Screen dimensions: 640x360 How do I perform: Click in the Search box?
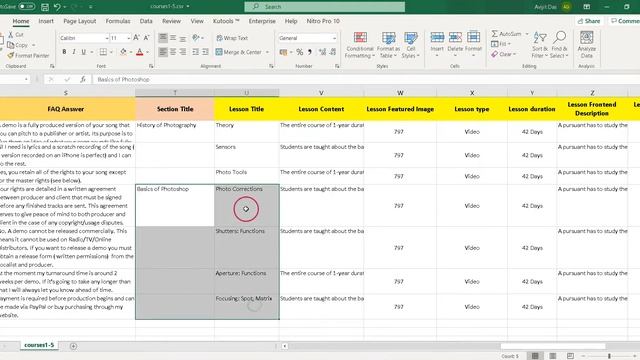325,7
